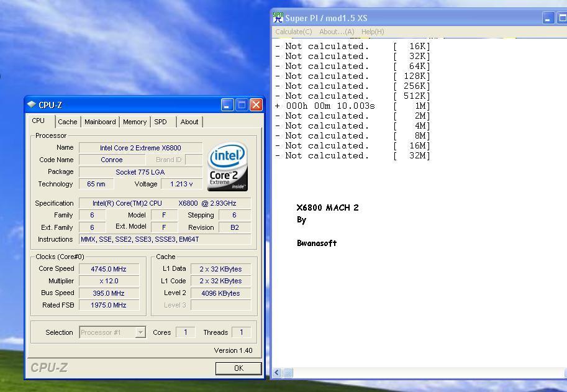Viewport: 567px width, 392px height.
Task: Click the Multiplier value x 12.0
Action: [109, 281]
